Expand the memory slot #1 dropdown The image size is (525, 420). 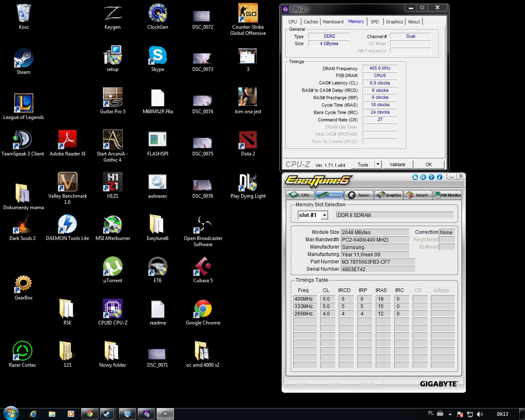324,215
